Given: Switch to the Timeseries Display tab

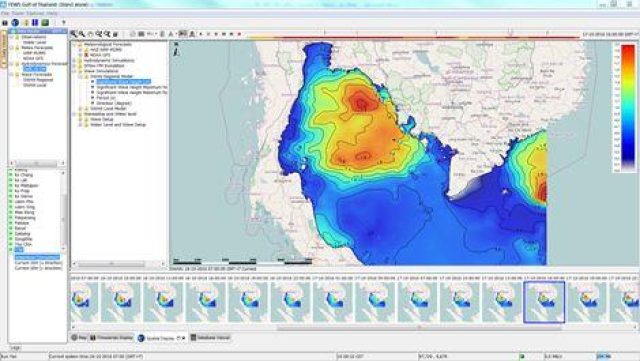Looking at the screenshot, I should pos(111,338).
